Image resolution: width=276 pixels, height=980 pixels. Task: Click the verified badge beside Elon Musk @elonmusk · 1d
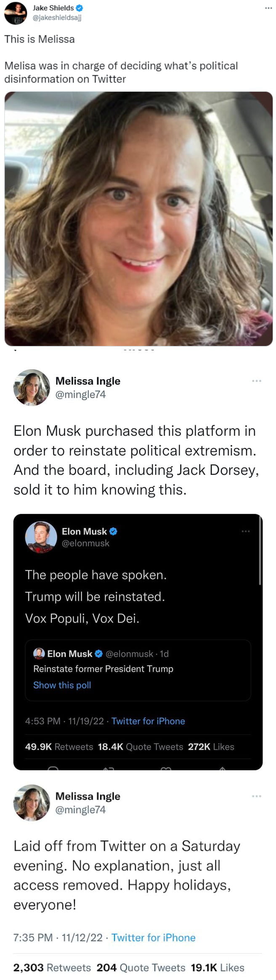tap(98, 653)
